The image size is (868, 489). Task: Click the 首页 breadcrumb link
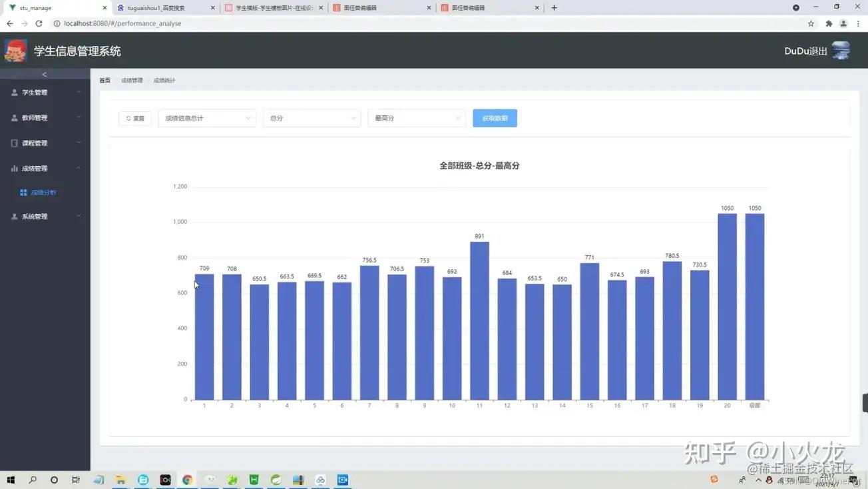tap(105, 80)
